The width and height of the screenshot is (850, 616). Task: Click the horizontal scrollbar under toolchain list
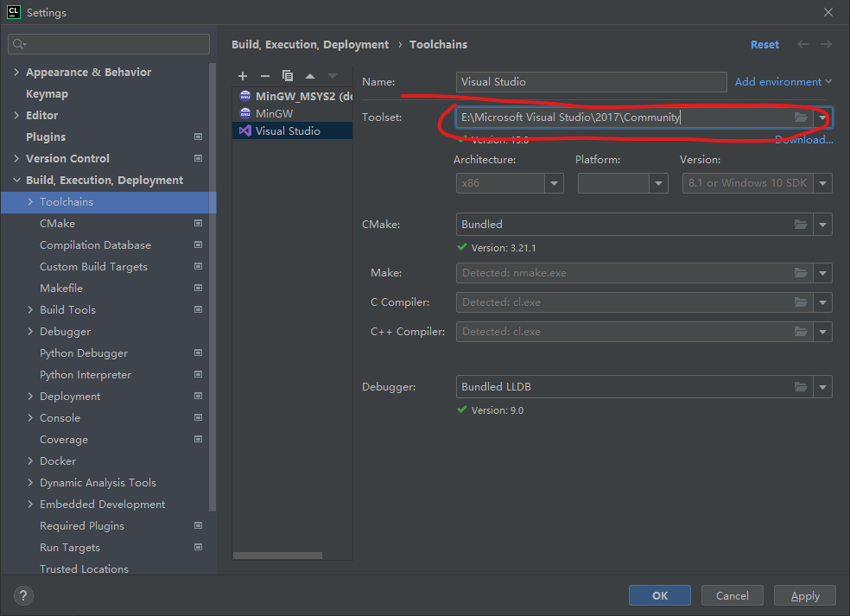(x=277, y=556)
